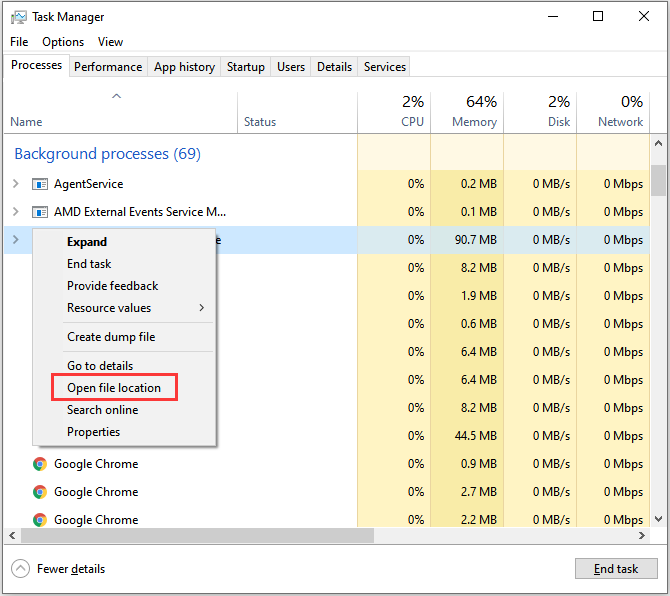Click the Fewer details link

[x=71, y=569]
